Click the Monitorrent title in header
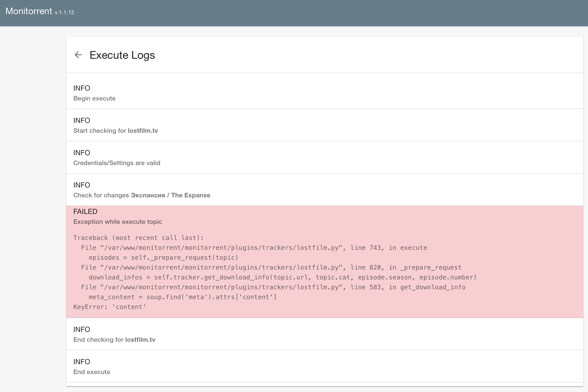The height and width of the screenshot is (392, 588). 29,11
